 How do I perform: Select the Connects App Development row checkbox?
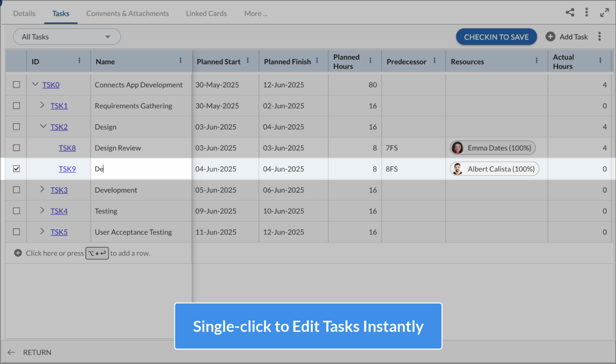coord(16,85)
